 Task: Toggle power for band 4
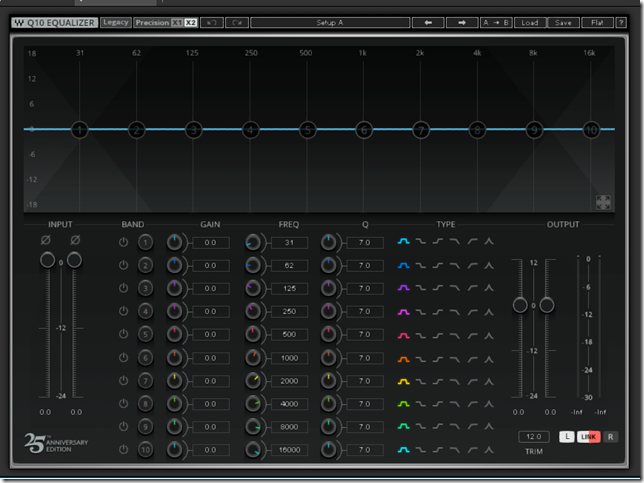tap(123, 311)
